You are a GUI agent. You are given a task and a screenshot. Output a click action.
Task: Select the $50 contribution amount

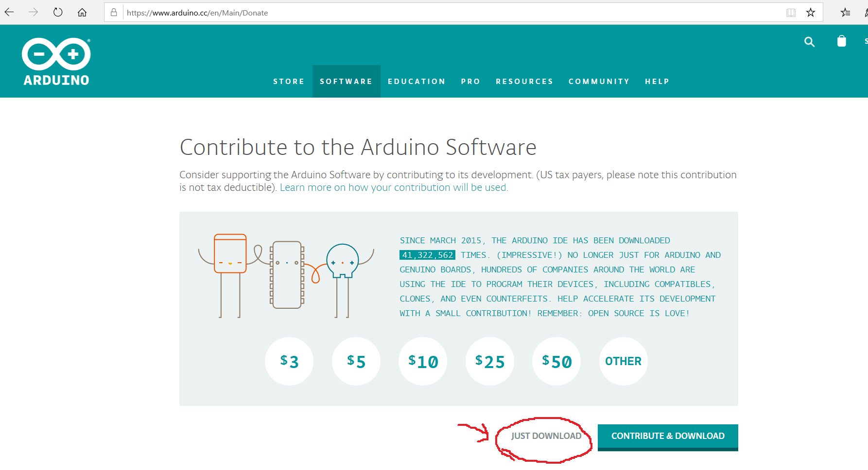[556, 361]
